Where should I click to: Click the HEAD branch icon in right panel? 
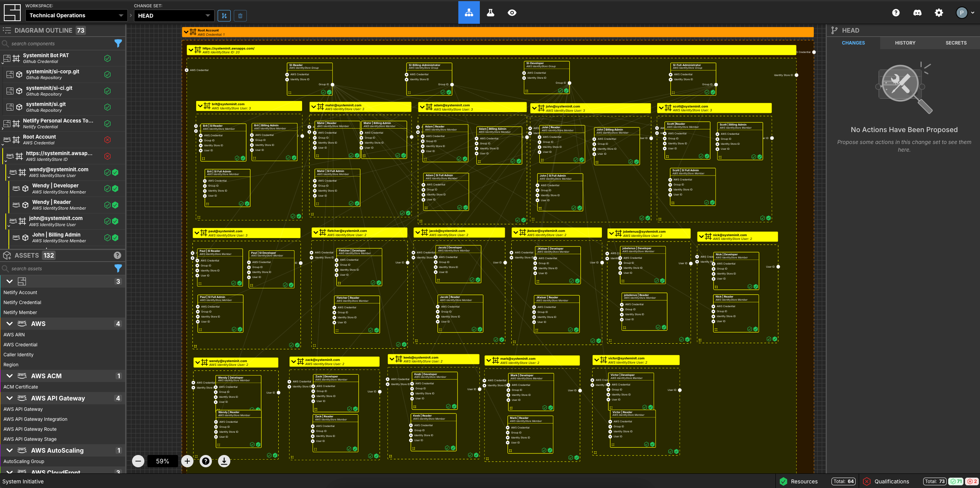[x=834, y=30]
